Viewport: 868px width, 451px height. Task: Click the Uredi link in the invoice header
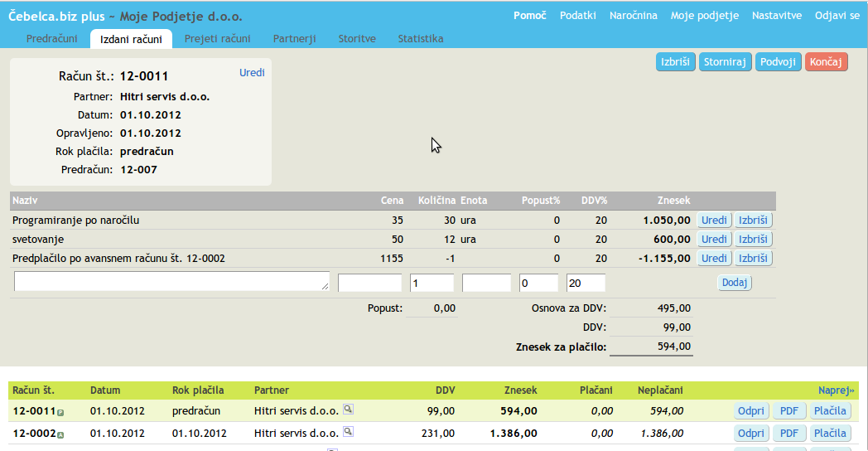tap(252, 73)
